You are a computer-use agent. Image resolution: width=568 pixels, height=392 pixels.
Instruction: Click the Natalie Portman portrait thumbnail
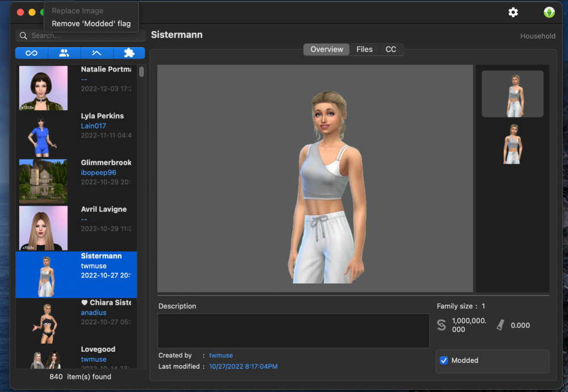(43, 88)
